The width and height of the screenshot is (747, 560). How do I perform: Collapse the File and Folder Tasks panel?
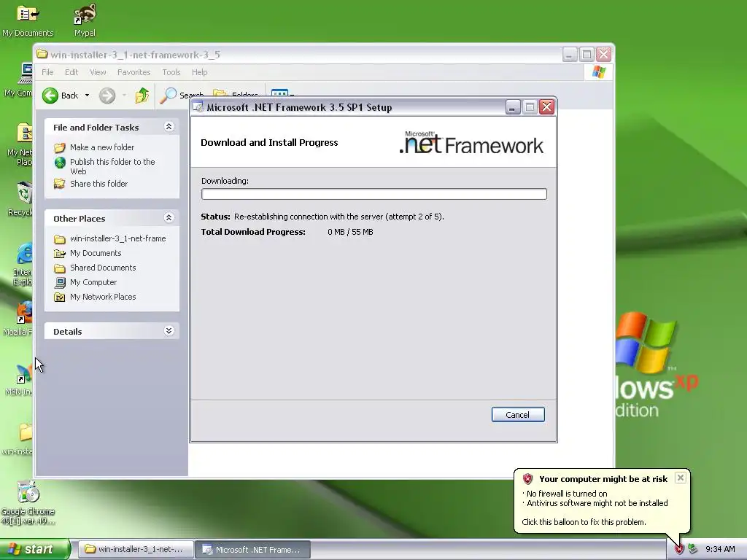(x=169, y=127)
